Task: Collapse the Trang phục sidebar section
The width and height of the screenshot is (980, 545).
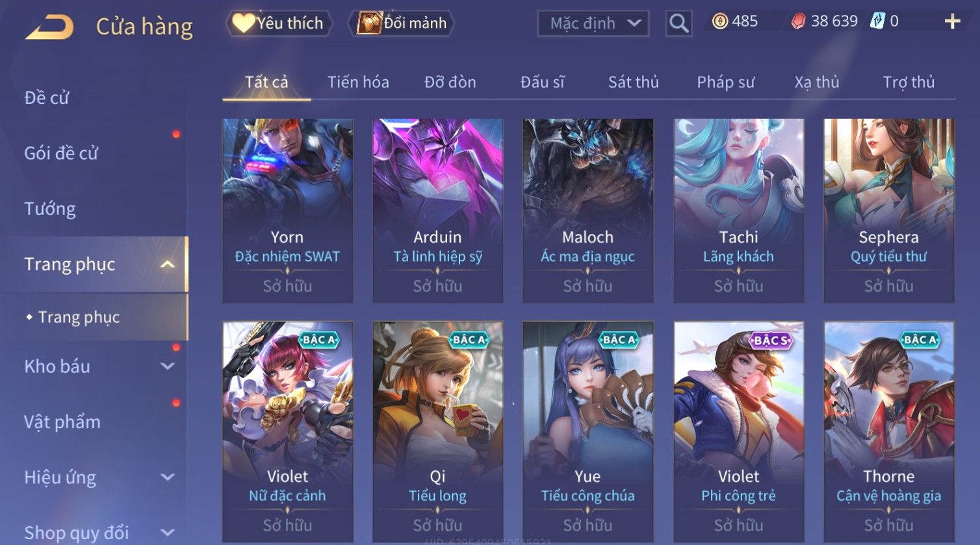Action: [167, 264]
